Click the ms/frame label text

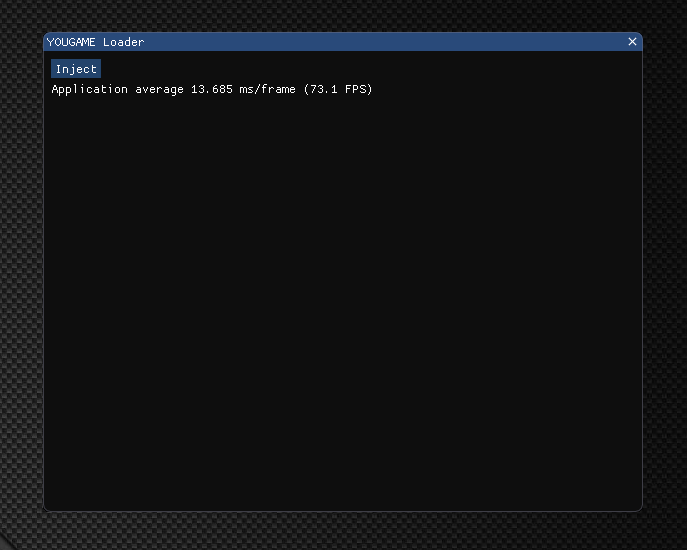click(x=267, y=89)
